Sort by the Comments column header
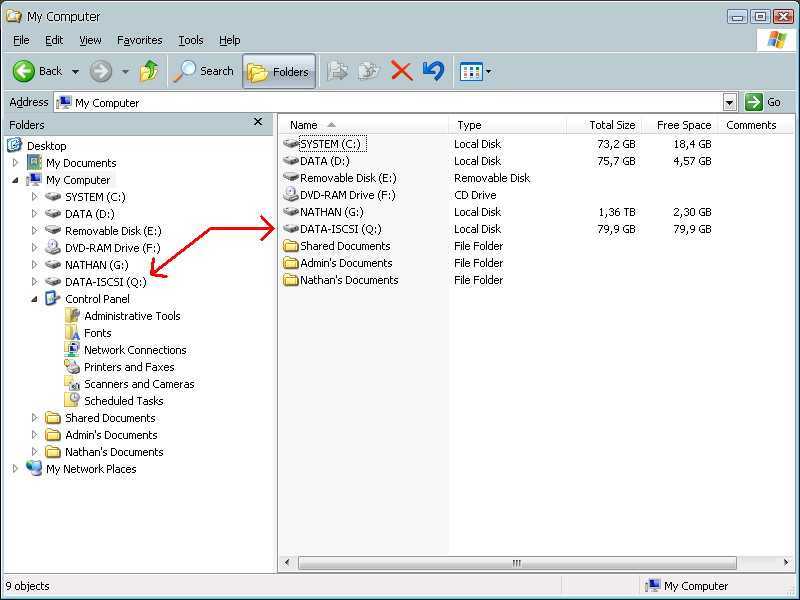800x600 pixels. pos(756,125)
